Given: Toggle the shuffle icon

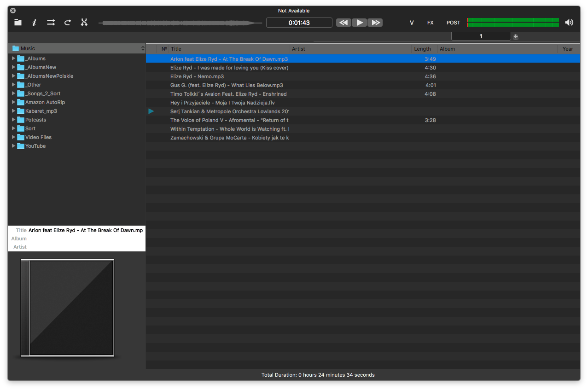Looking at the screenshot, I should (x=84, y=22).
